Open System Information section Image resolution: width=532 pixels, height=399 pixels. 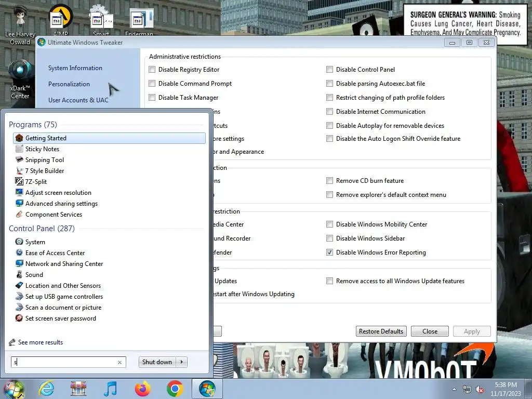click(x=75, y=68)
